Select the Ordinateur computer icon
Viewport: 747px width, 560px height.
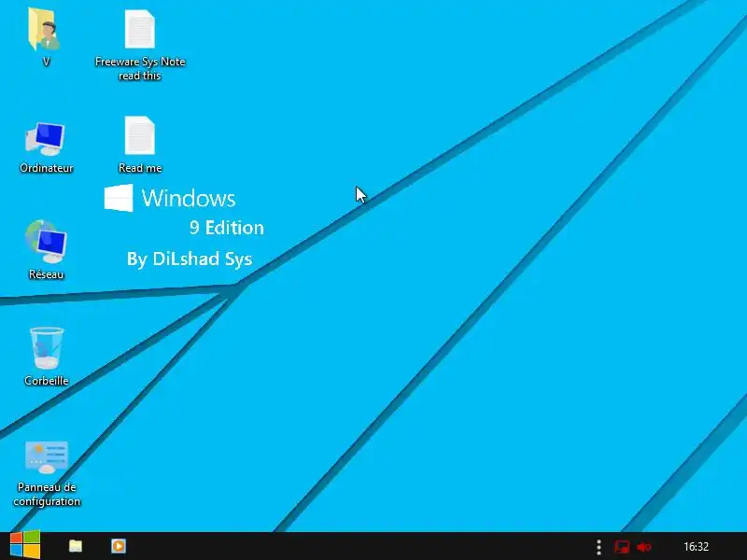click(45, 138)
